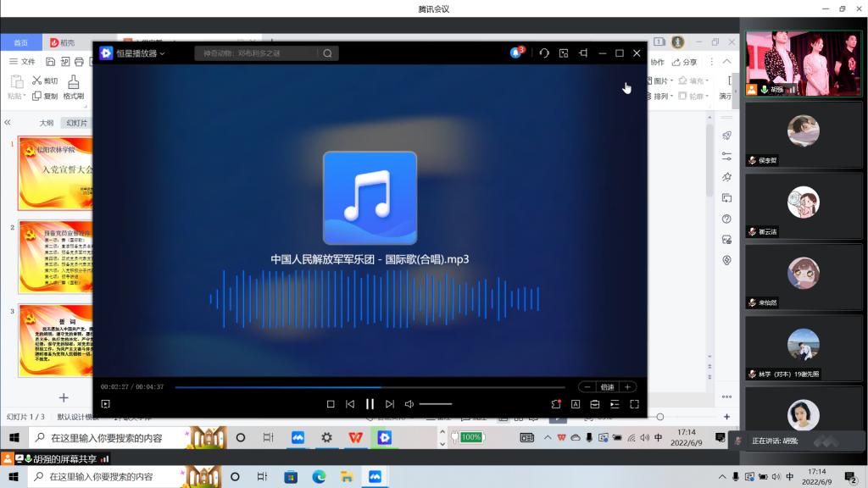
Task: Open the 文件 menu in WPS
Action: click(x=23, y=62)
